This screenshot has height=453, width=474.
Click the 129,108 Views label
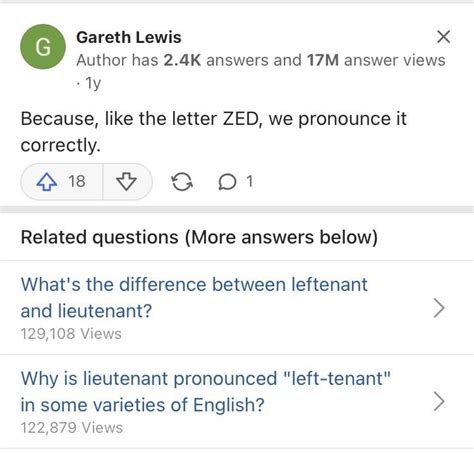[x=71, y=334]
